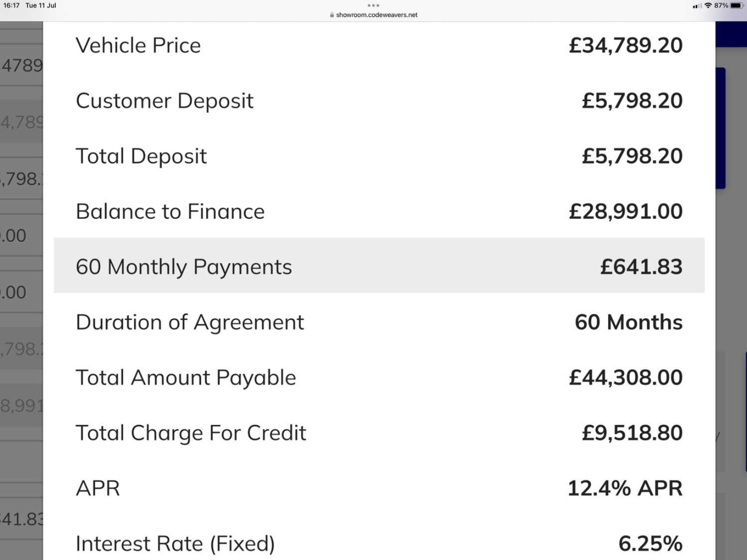Click the Total Amount Payable value £44,308.00
This screenshot has width=747, height=560.
626,378
